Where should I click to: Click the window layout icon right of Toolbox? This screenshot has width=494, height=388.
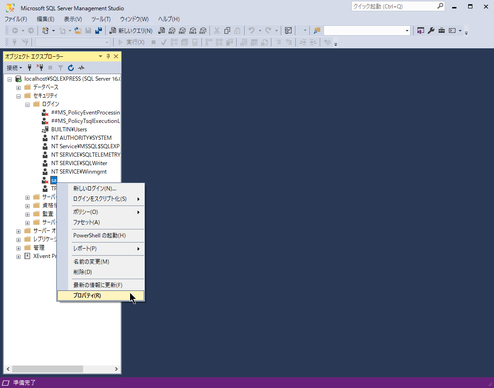(452, 31)
